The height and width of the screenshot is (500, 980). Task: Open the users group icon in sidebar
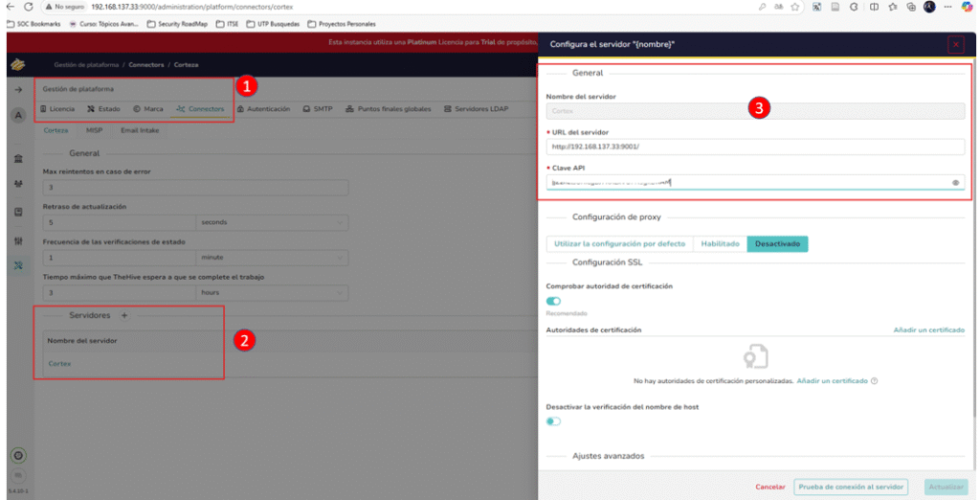click(x=18, y=184)
